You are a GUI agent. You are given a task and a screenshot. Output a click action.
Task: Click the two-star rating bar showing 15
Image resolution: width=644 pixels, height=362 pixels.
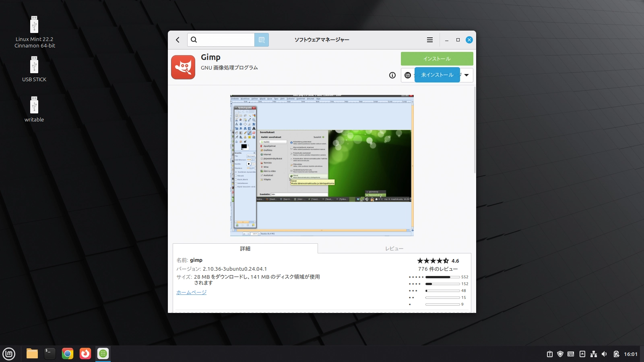442,298
